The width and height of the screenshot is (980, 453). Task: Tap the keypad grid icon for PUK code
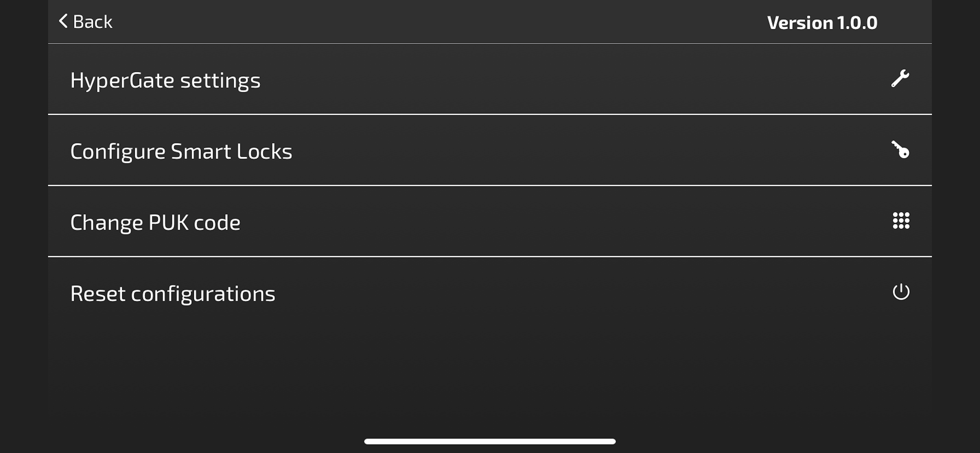tap(901, 221)
